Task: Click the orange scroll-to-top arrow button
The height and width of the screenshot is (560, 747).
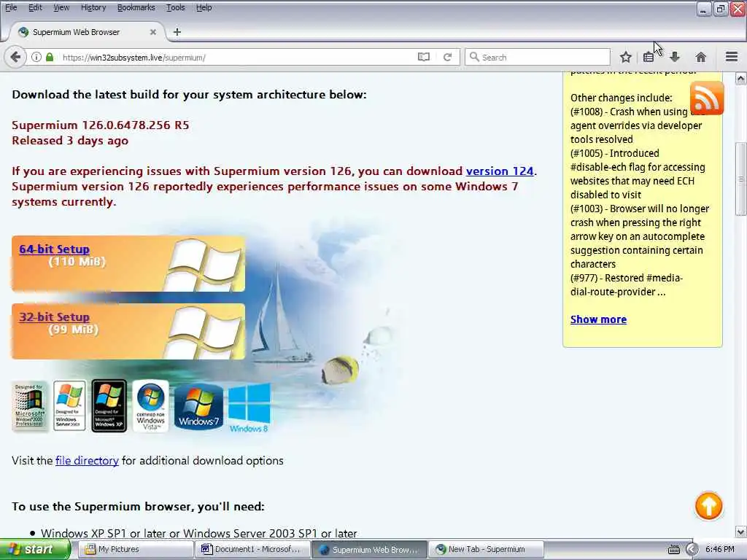Action: click(x=708, y=506)
